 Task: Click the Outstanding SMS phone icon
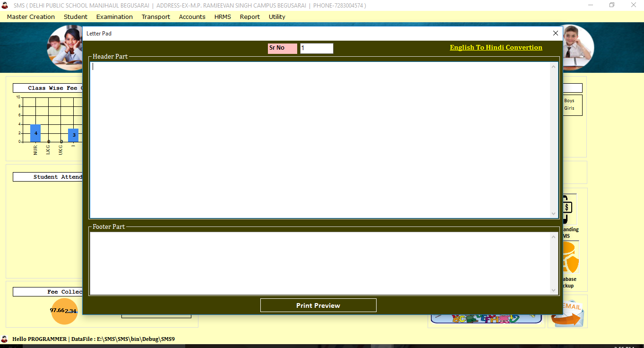(x=569, y=209)
